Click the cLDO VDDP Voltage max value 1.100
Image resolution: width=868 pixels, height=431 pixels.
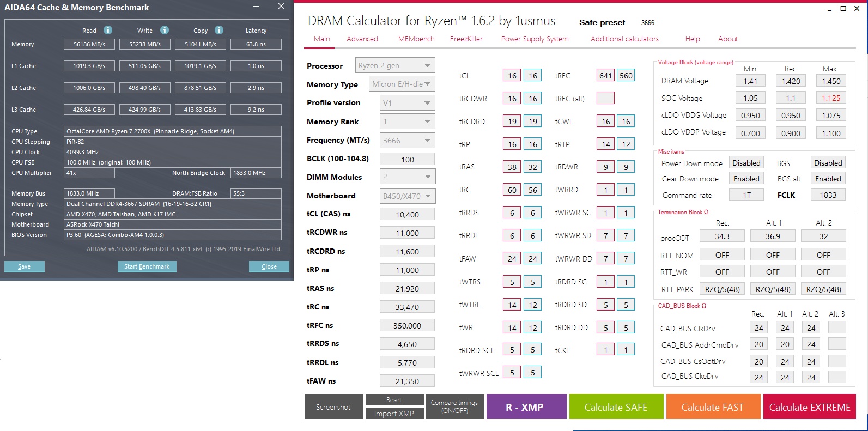(831, 133)
